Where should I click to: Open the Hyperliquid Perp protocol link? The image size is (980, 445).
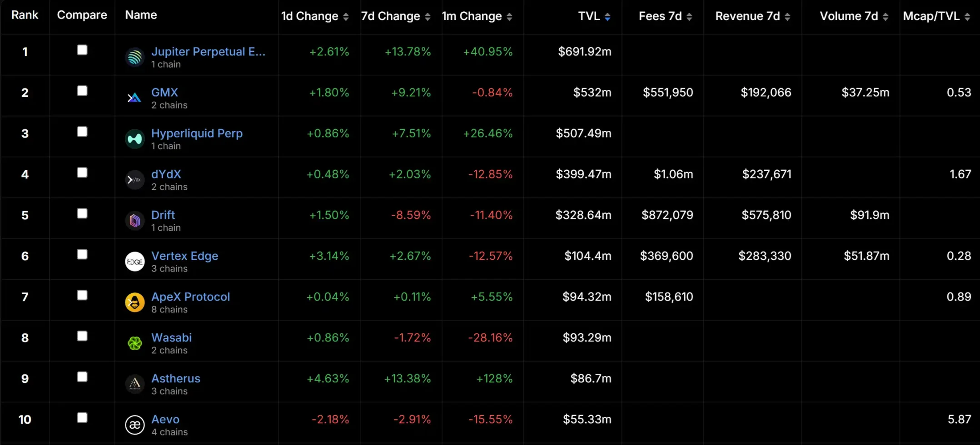click(197, 133)
